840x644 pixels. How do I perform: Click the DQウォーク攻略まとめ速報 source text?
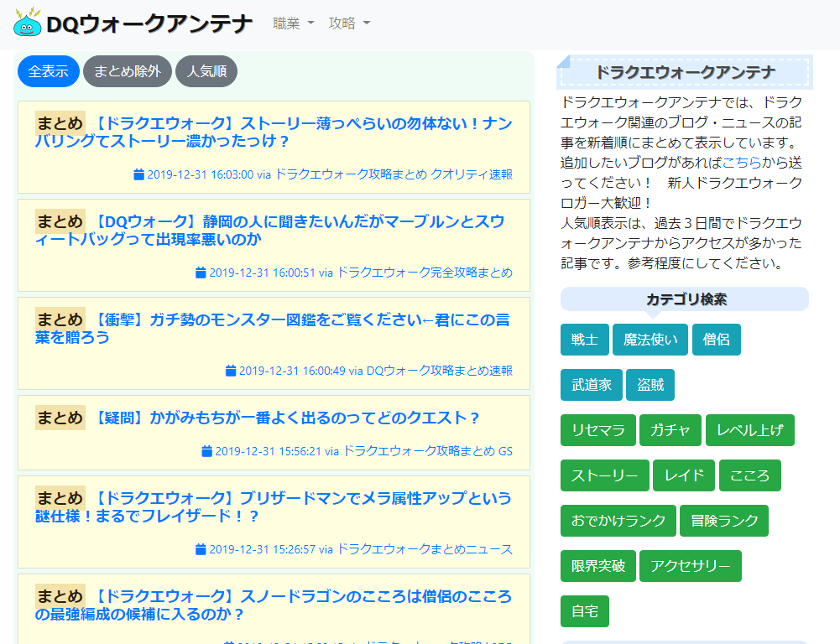tap(440, 371)
